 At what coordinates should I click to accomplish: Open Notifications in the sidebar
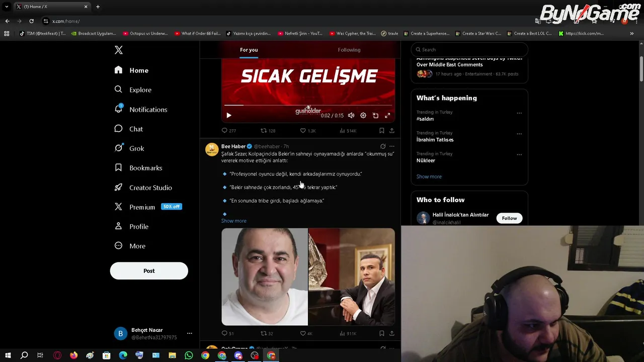(x=141, y=109)
